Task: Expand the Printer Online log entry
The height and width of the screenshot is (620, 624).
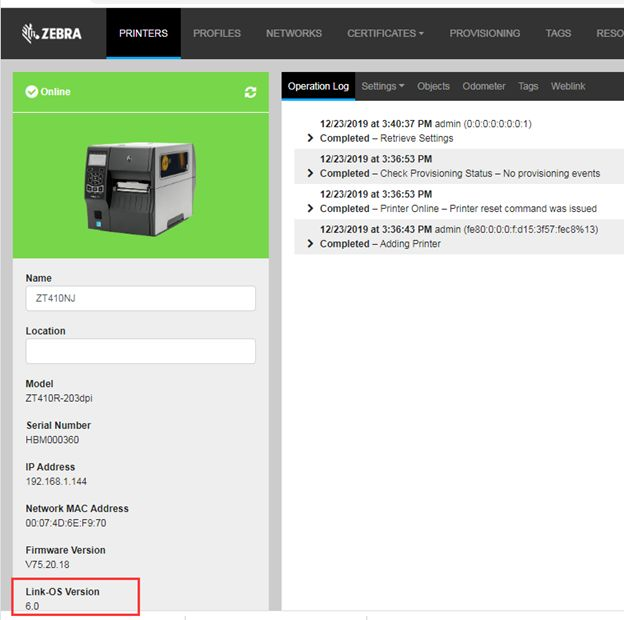Action: (x=311, y=208)
